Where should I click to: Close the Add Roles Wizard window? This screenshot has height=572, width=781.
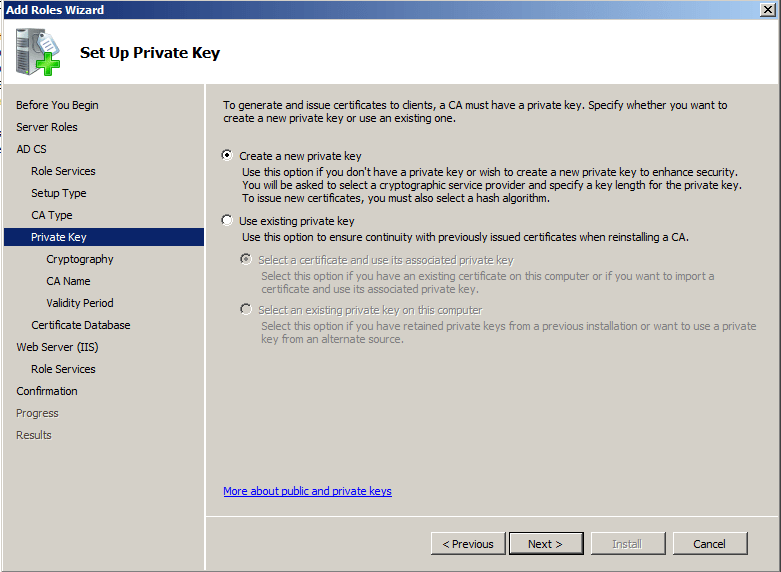point(768,10)
